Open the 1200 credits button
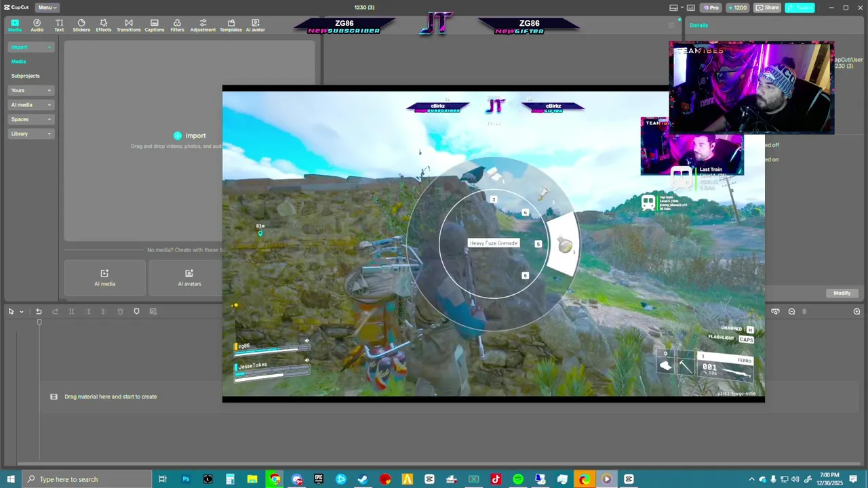868x488 pixels. (737, 7)
